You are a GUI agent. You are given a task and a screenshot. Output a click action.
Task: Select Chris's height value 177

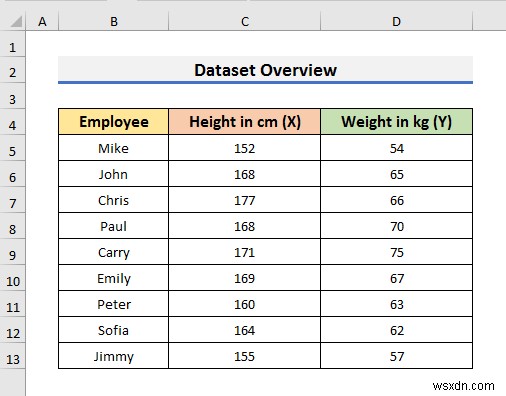[245, 200]
